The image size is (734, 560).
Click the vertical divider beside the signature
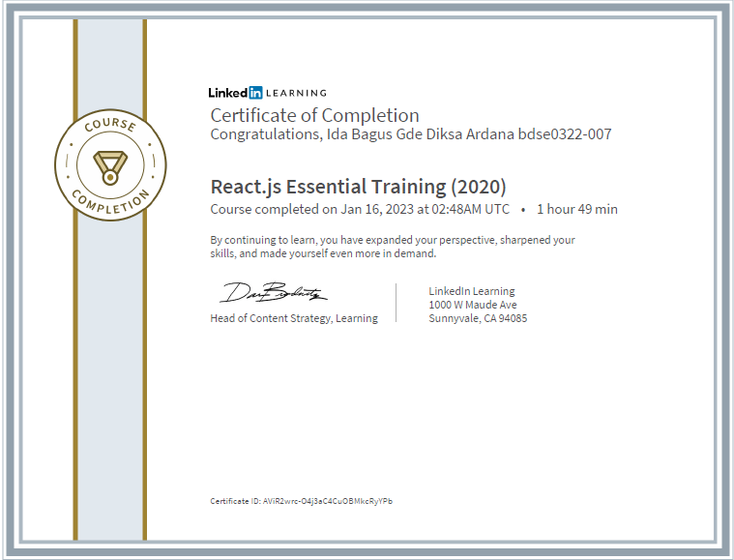point(396,303)
